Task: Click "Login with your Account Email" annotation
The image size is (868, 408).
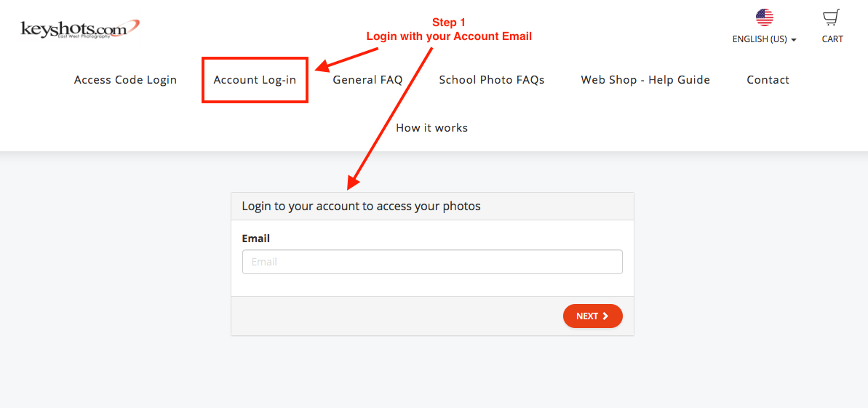Action: click(449, 36)
